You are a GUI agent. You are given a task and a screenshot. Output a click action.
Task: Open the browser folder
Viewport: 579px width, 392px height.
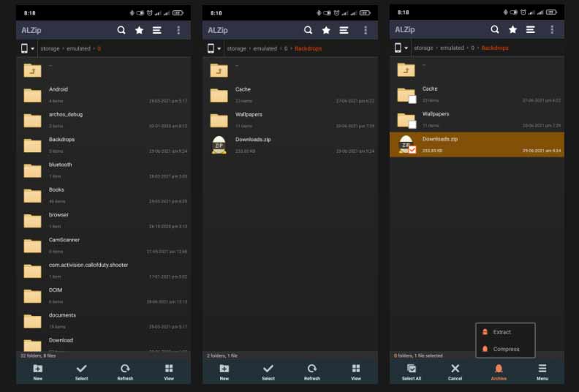103,220
